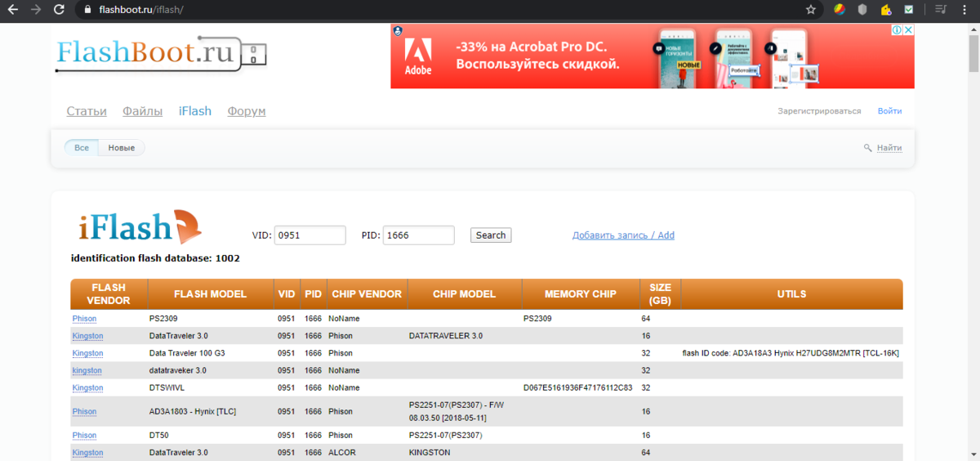Click the UTILS column header
This screenshot has height=461, width=980.
coord(791,294)
